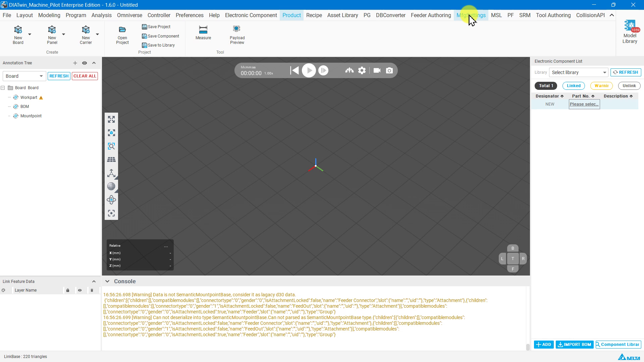
Task: Refresh the Electronic Component List
Action: pyautogui.click(x=626, y=72)
